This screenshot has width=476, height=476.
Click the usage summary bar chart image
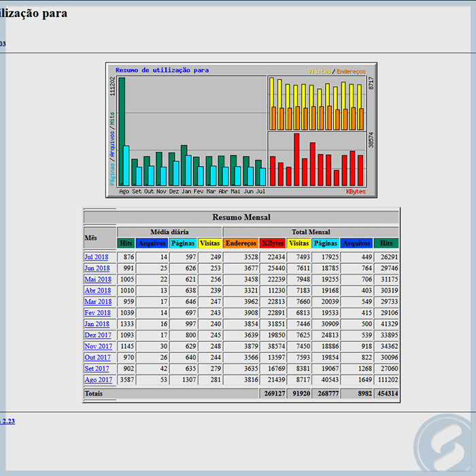coord(241,131)
